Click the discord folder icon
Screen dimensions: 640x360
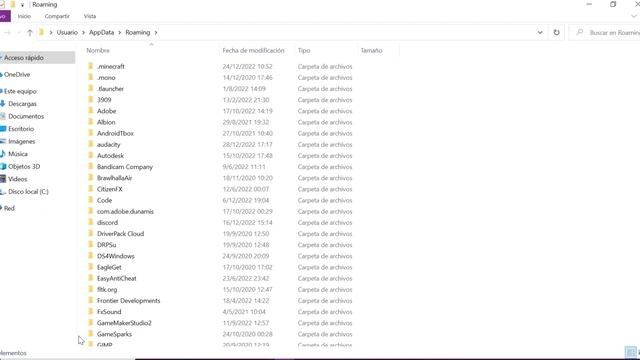pos(91,222)
